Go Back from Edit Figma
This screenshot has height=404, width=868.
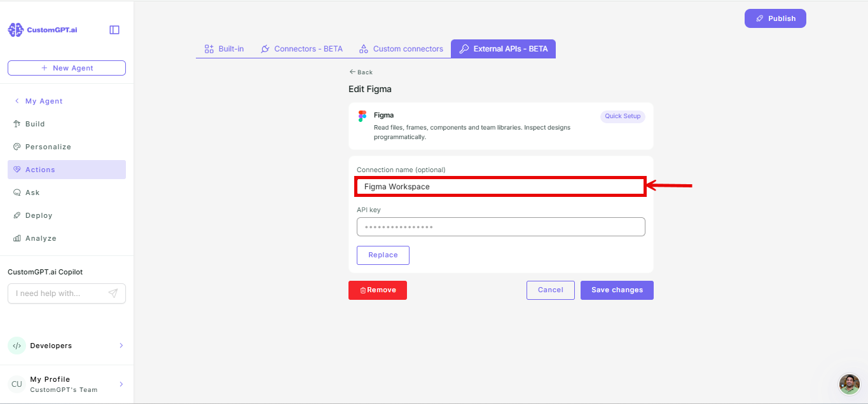pyautogui.click(x=361, y=72)
